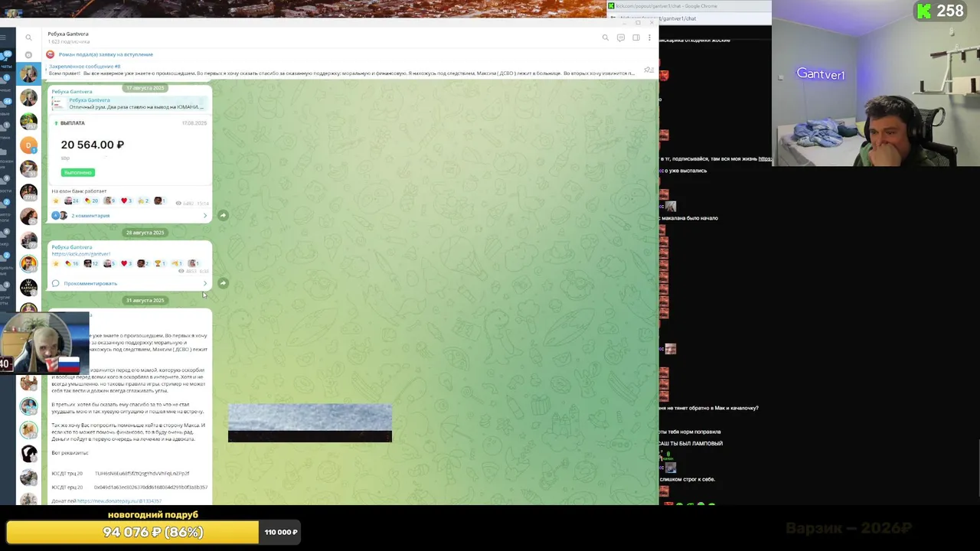Click the 110 000 ₽ goal amount
Viewport: 980px width, 551px height.
pyautogui.click(x=281, y=532)
